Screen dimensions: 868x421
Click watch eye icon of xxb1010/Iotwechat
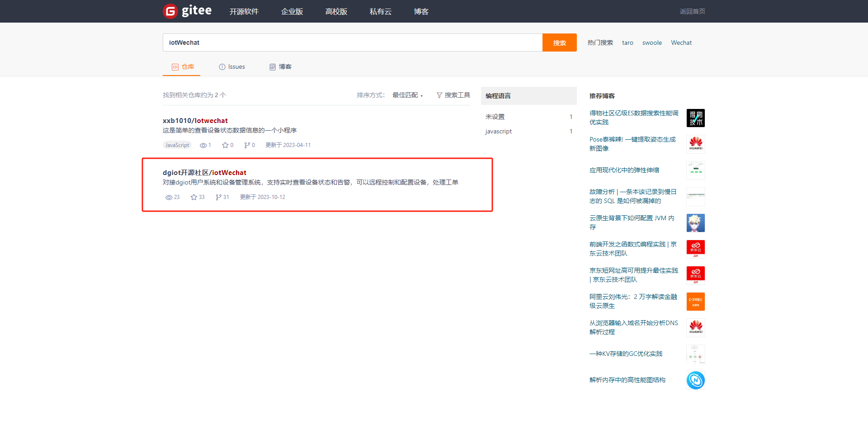click(203, 145)
